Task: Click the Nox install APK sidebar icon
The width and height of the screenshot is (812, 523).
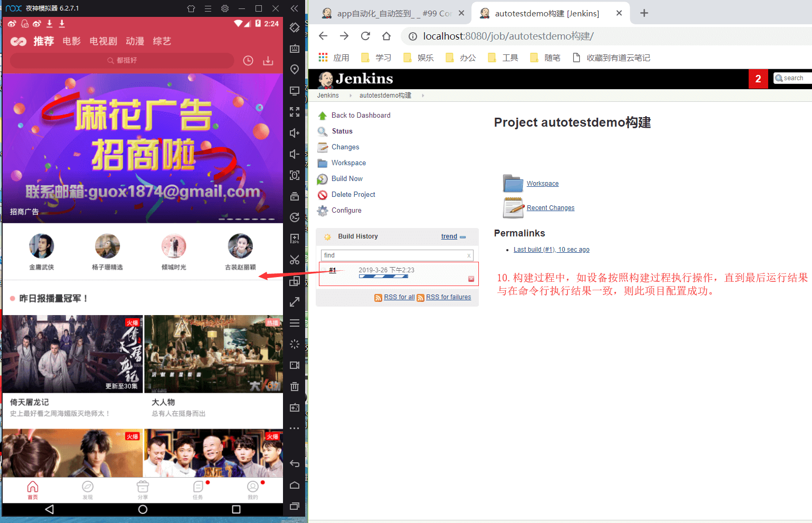Action: tap(295, 239)
